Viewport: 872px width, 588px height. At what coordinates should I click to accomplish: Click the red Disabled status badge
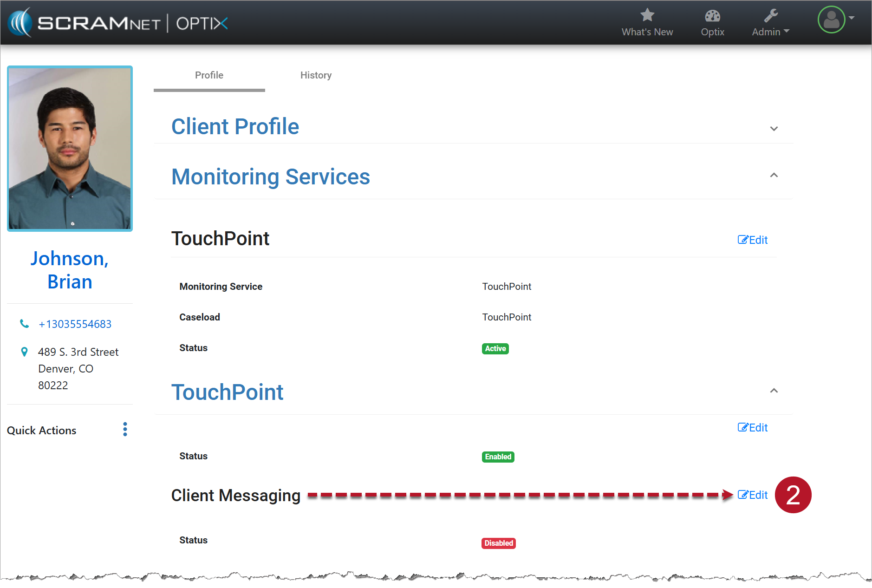(498, 543)
